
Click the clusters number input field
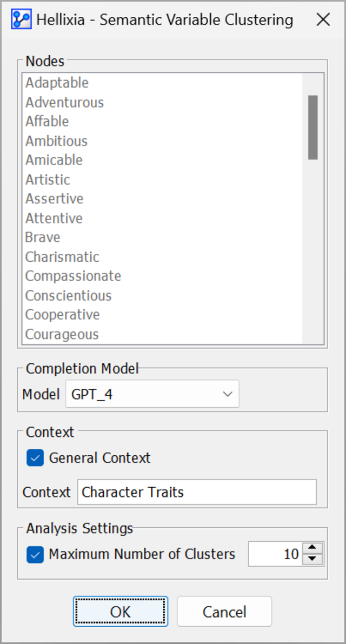point(275,554)
